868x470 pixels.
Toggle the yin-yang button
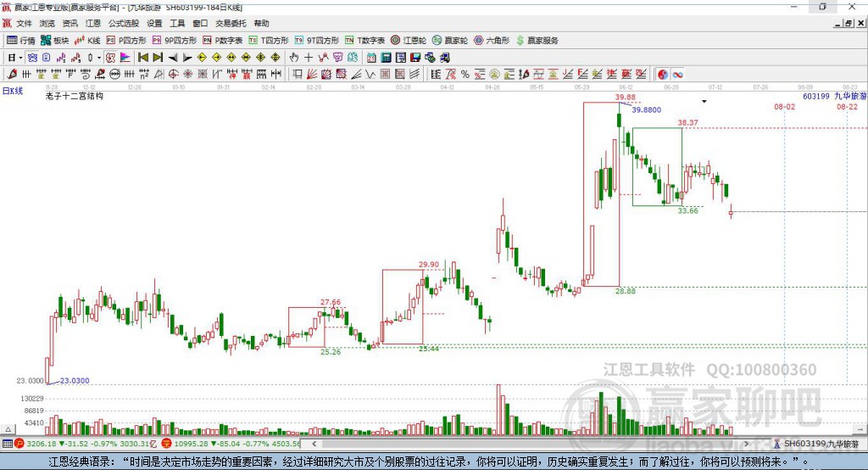tap(663, 75)
